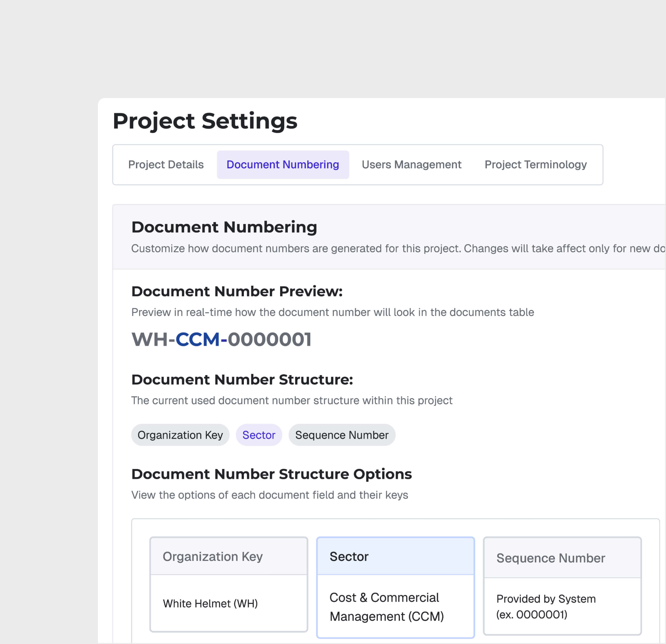Click Provided by System sequence entry
Viewport: 666px width, 644px height.
pyautogui.click(x=546, y=607)
